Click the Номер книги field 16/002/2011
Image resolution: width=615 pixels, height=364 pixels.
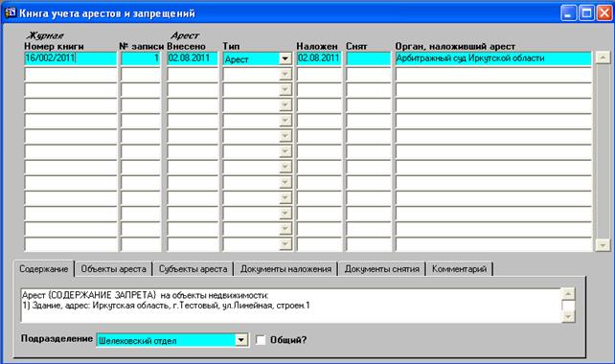coord(71,58)
